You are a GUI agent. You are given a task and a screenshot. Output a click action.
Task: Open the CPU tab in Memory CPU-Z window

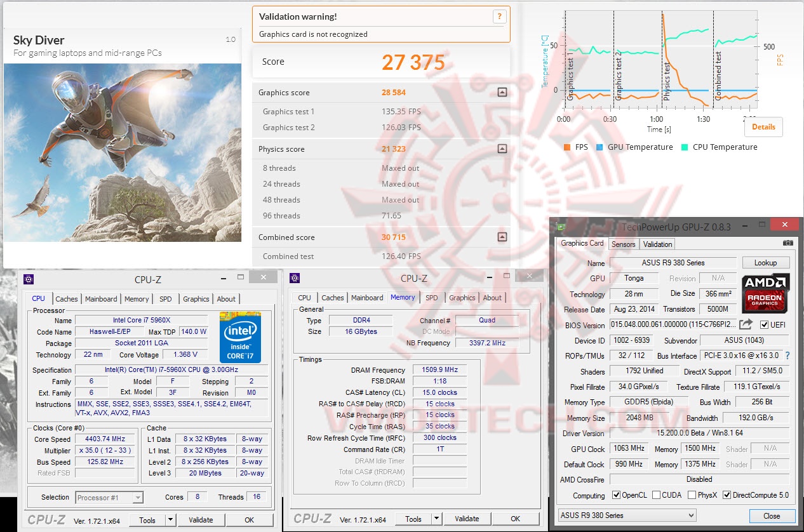[x=305, y=298]
